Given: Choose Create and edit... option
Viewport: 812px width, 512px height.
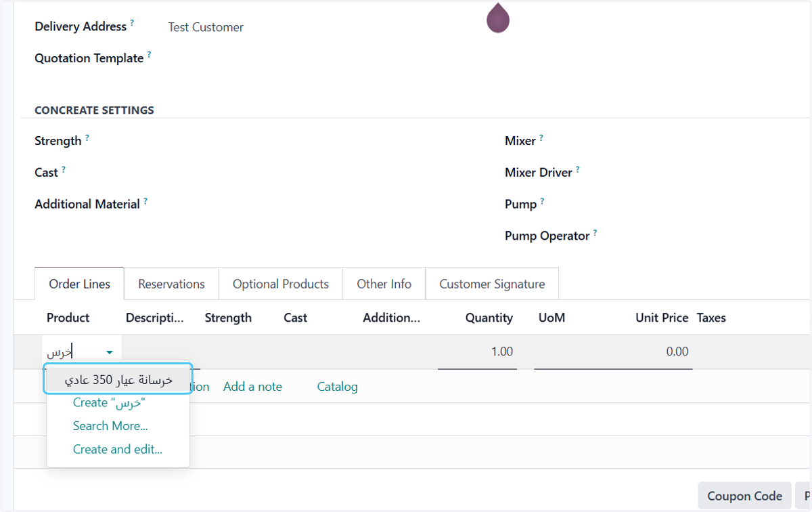Looking at the screenshot, I should 118,449.
